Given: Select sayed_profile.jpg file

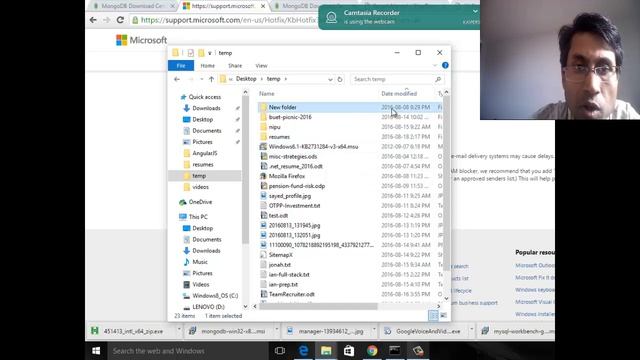Looking at the screenshot, I should [x=289, y=196].
